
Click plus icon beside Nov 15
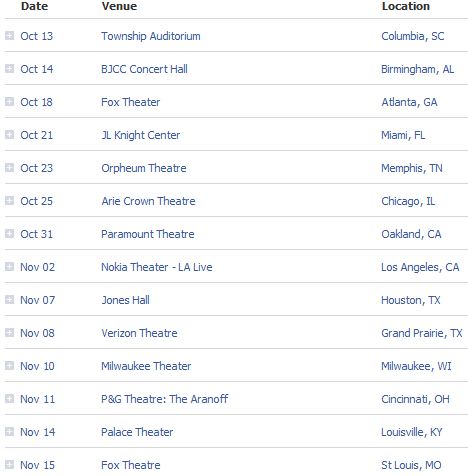point(9,464)
